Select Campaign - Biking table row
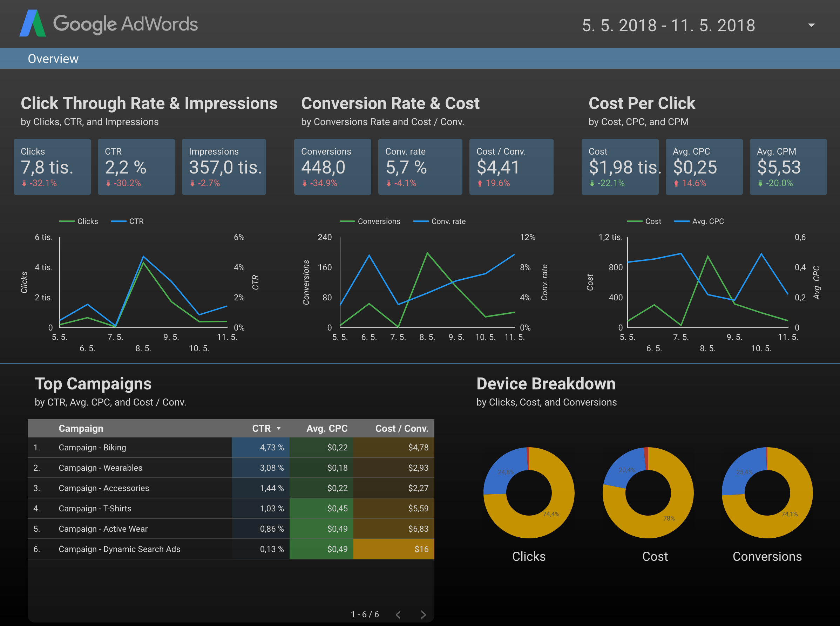840x626 pixels. click(x=92, y=447)
